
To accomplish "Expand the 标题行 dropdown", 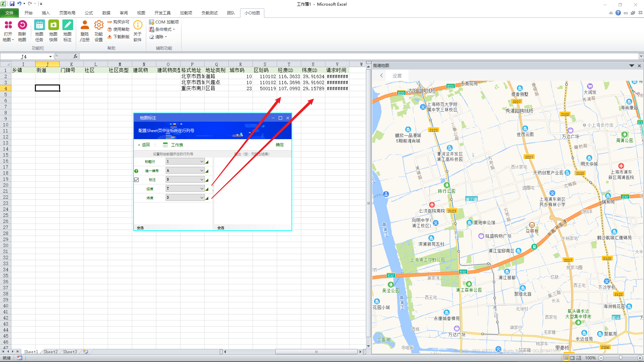I will pyautogui.click(x=202, y=162).
